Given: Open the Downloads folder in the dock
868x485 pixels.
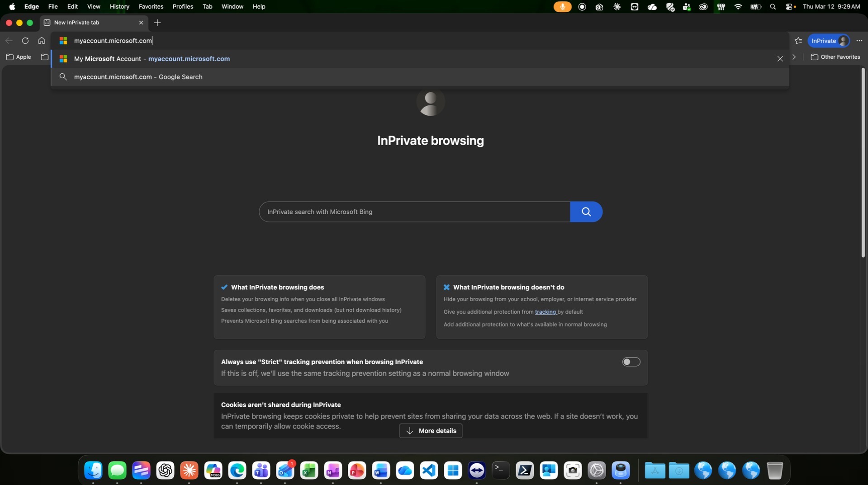Looking at the screenshot, I should click(x=679, y=471).
